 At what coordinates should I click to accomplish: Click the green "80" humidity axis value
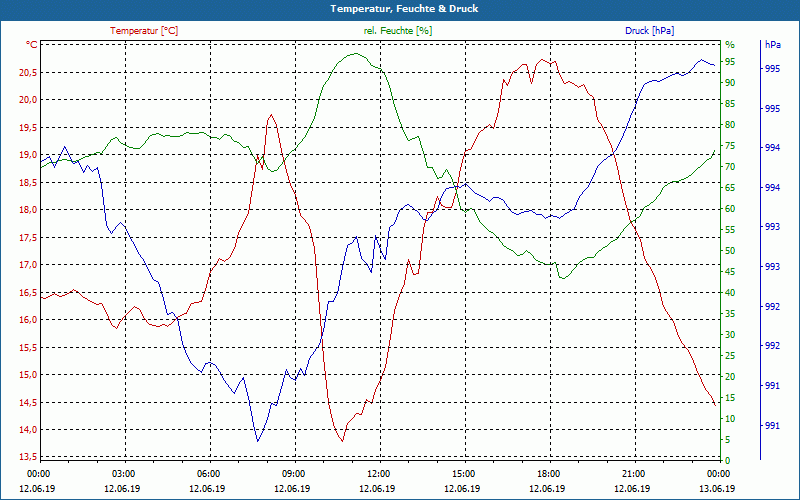[x=730, y=126]
